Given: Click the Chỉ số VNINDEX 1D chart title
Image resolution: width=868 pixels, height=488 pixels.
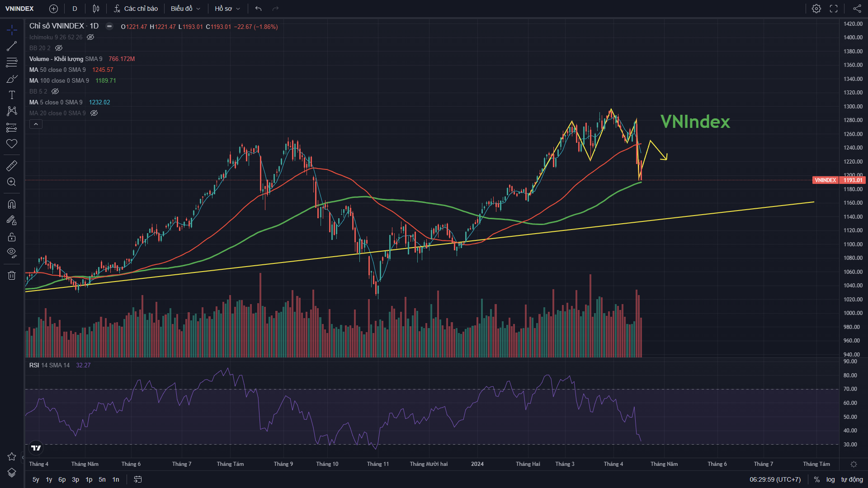Looking at the screenshot, I should (x=64, y=26).
